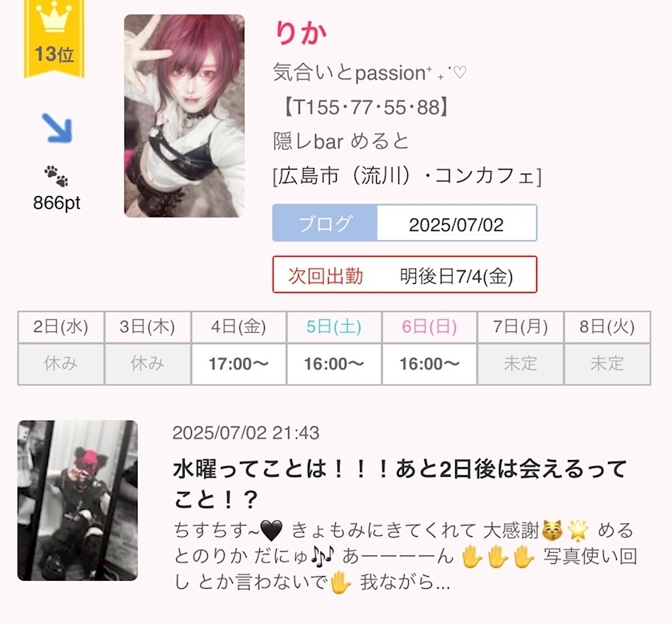Viewport: 672px width, 624px height.
Task: Open りか's profile photo
Action: tap(184, 116)
